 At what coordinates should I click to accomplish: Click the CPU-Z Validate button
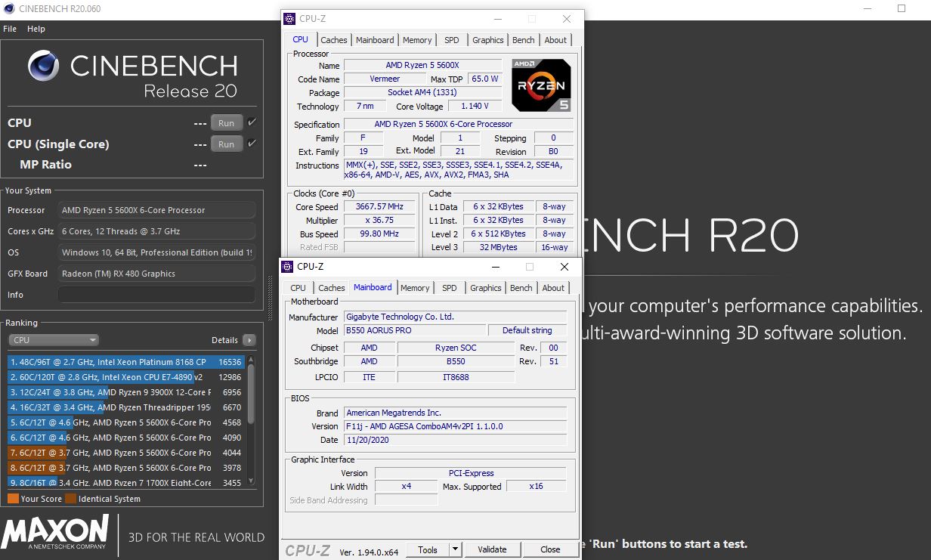point(492,549)
